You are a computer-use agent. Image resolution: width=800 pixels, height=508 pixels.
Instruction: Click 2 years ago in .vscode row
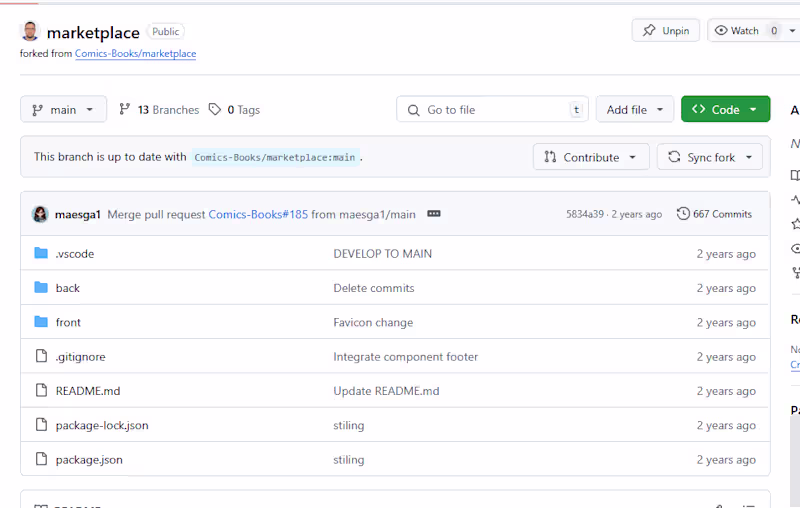pos(726,254)
